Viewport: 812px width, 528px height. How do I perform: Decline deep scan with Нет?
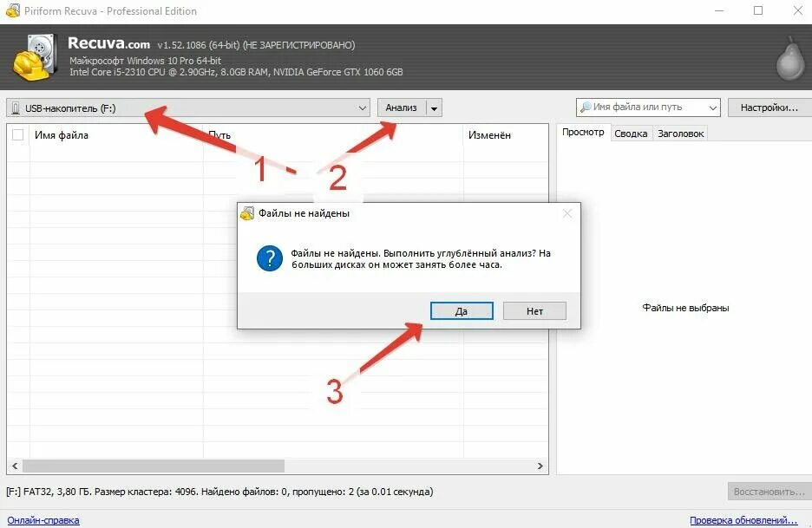click(534, 311)
